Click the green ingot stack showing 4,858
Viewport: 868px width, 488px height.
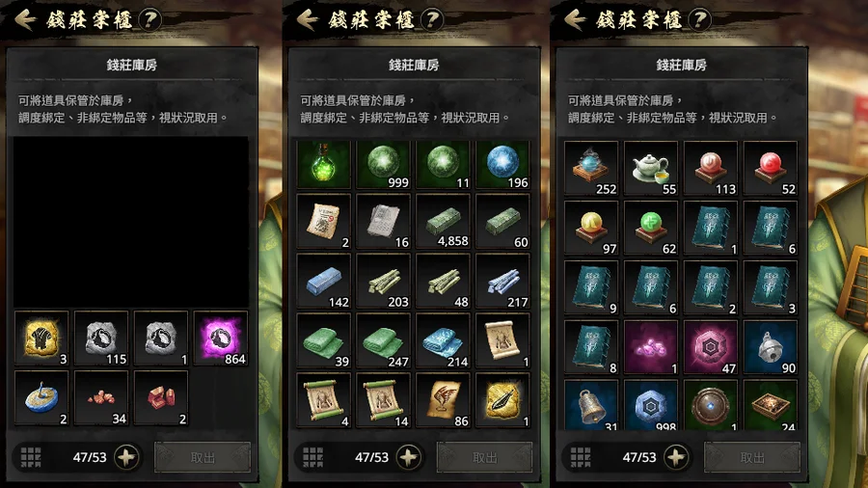[x=443, y=221]
